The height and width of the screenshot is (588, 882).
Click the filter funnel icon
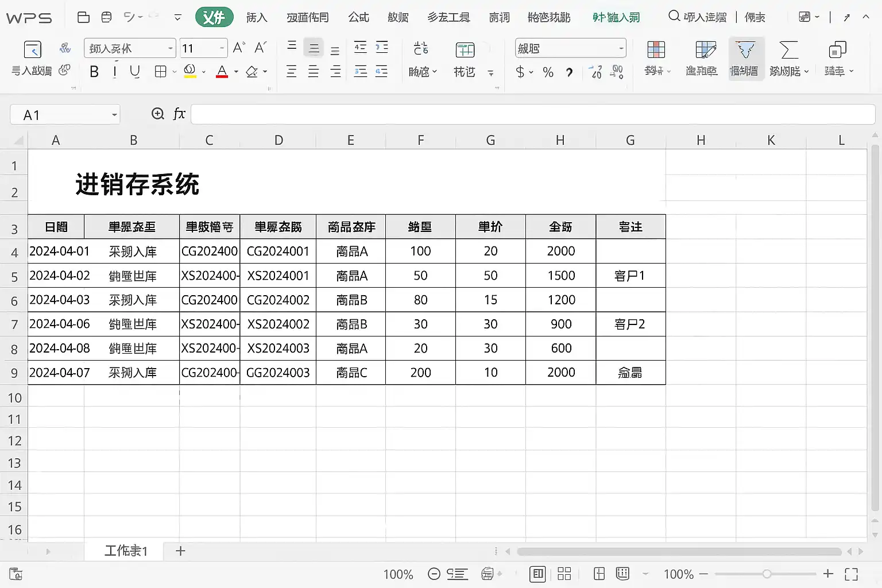(745, 51)
